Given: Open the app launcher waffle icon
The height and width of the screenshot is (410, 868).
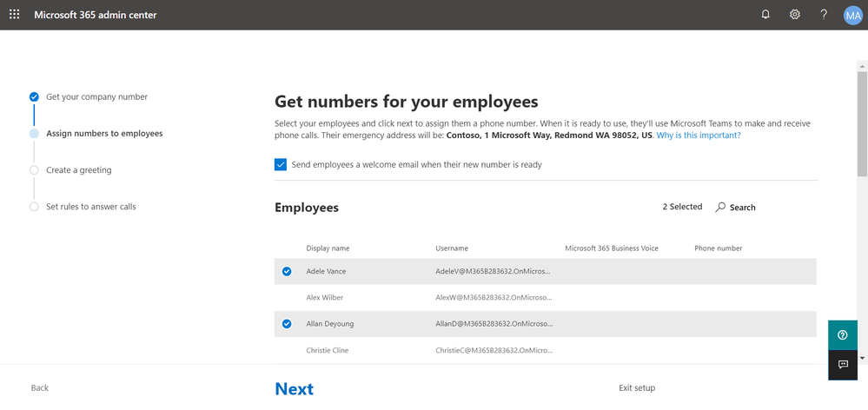Looking at the screenshot, I should pos(15,15).
